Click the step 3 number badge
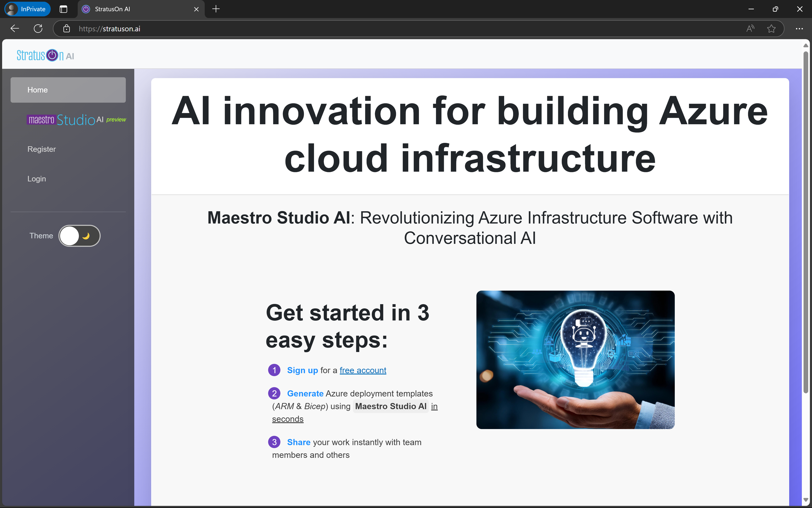This screenshot has height=508, width=812. pos(274,442)
